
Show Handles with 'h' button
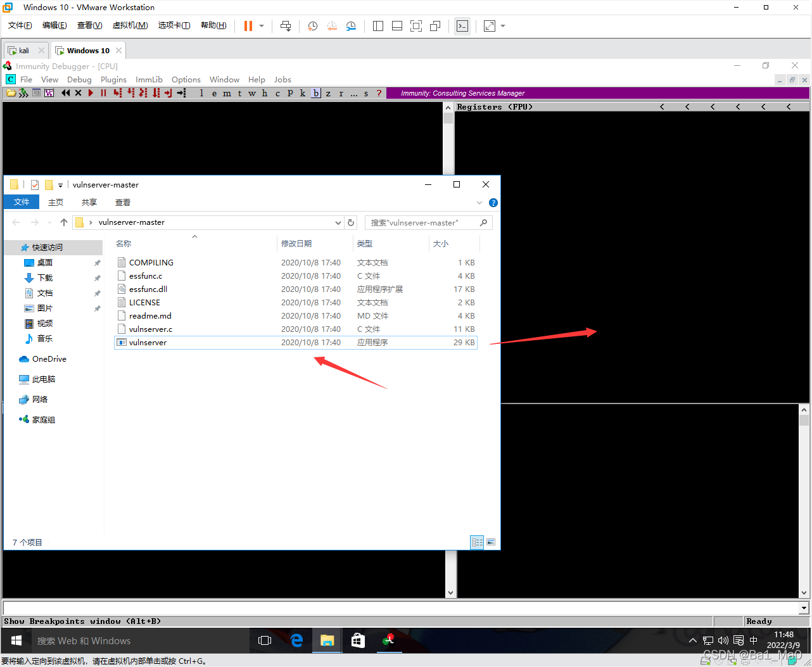265,93
